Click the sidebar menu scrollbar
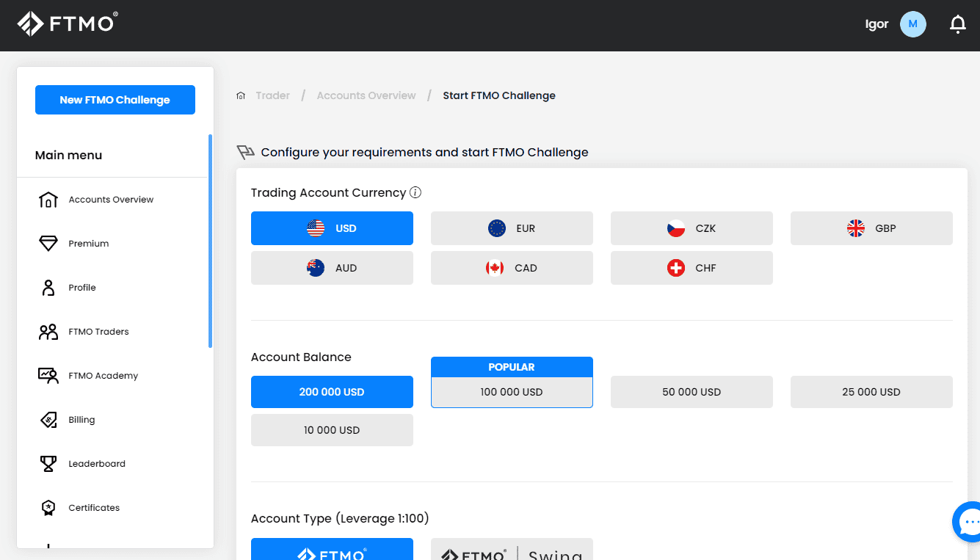This screenshot has width=980, height=560. click(x=211, y=241)
